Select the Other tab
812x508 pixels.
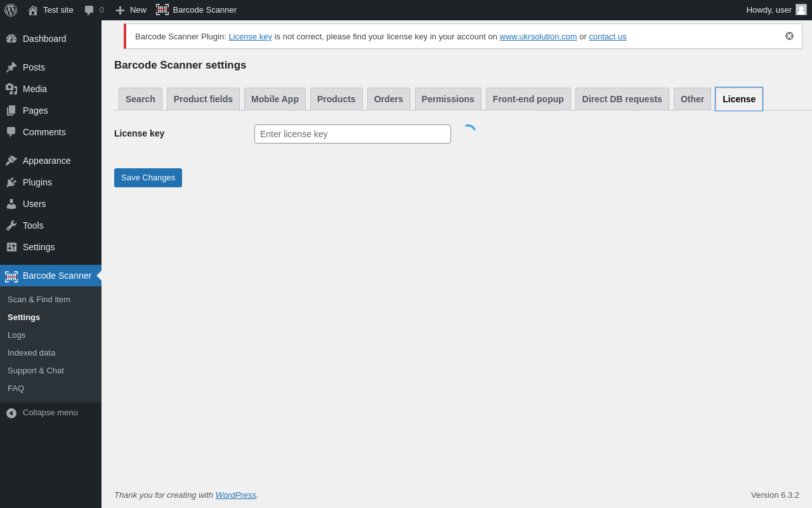pyautogui.click(x=692, y=99)
